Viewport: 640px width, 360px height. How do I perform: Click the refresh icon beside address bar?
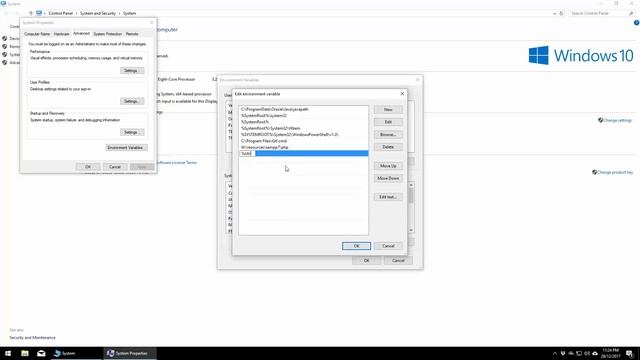561,13
